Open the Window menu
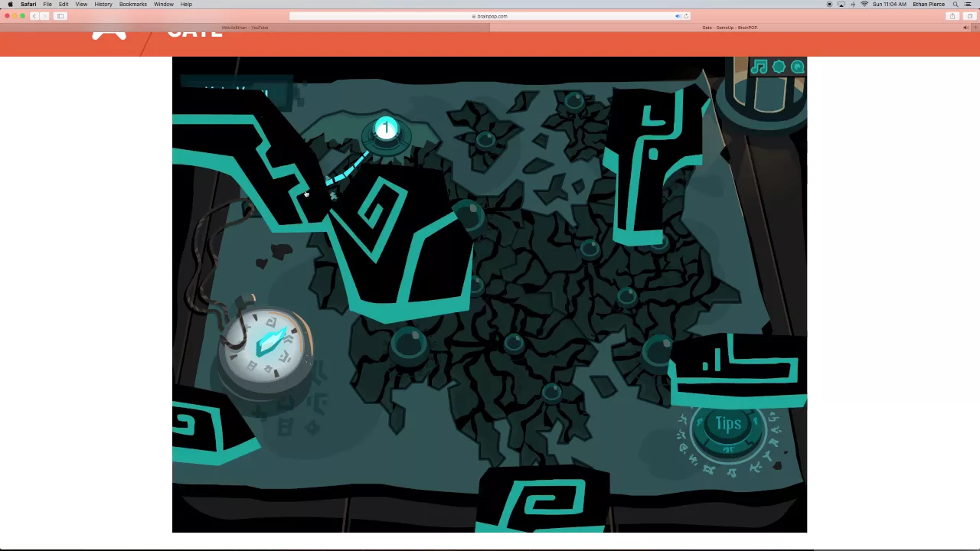Image resolution: width=980 pixels, height=551 pixels. [x=164, y=4]
